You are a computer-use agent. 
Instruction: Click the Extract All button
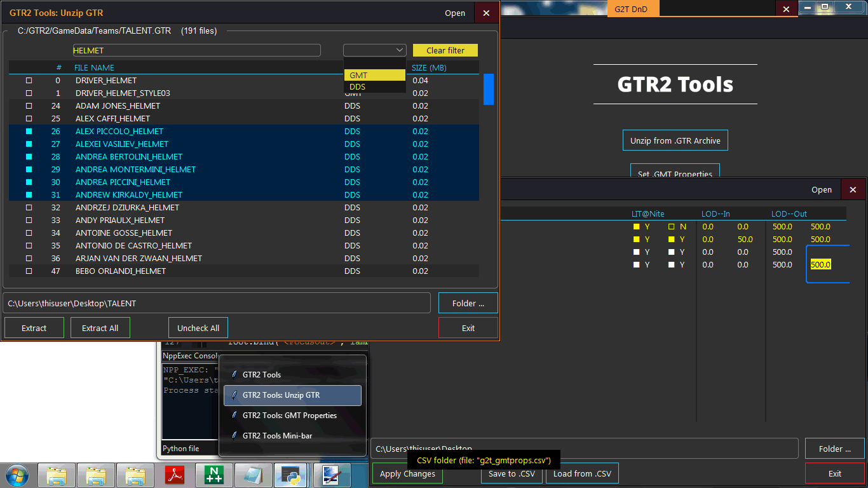(x=100, y=329)
